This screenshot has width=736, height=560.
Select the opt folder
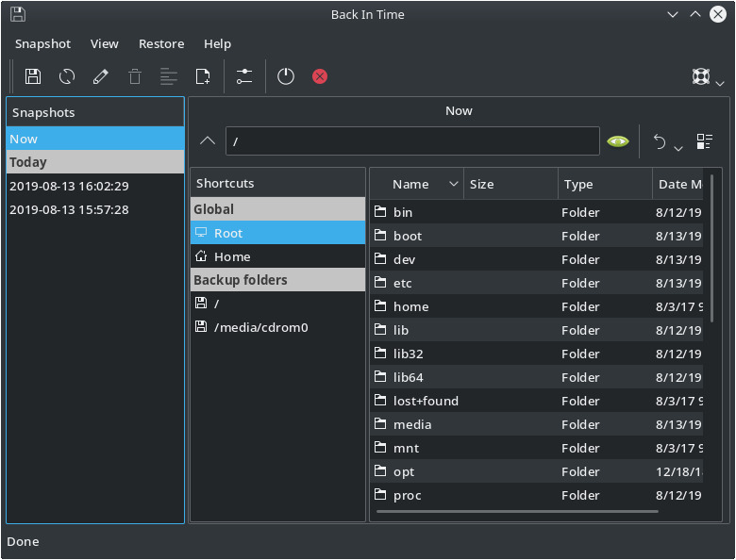click(537, 471)
